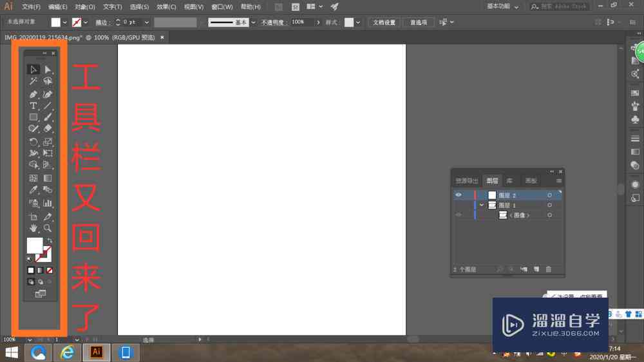Select the Mesh tool

coord(33,178)
